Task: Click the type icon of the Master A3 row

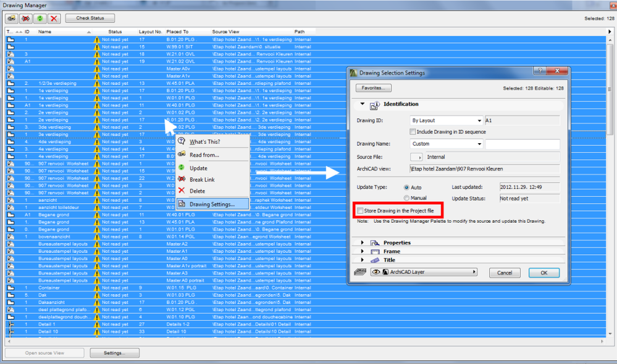Action: point(10,273)
